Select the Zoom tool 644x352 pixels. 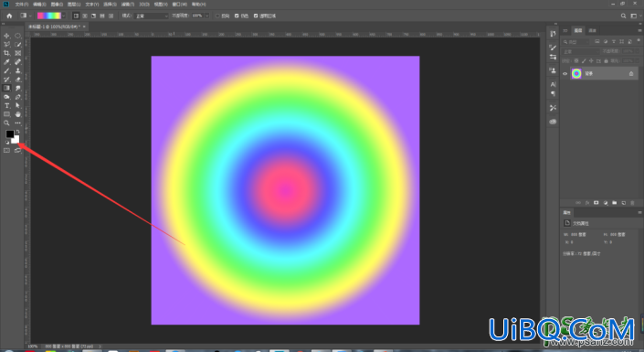6,123
